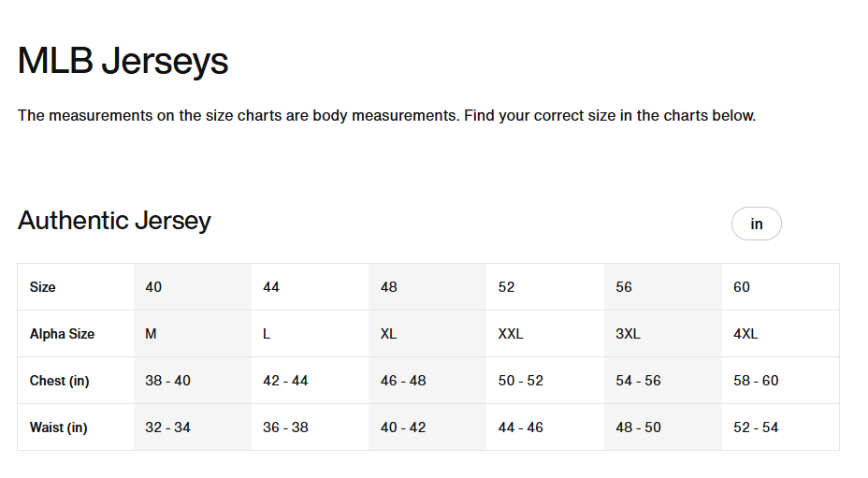The height and width of the screenshot is (478, 868).
Task: Select the Alpha Size row header
Action: click(62, 334)
